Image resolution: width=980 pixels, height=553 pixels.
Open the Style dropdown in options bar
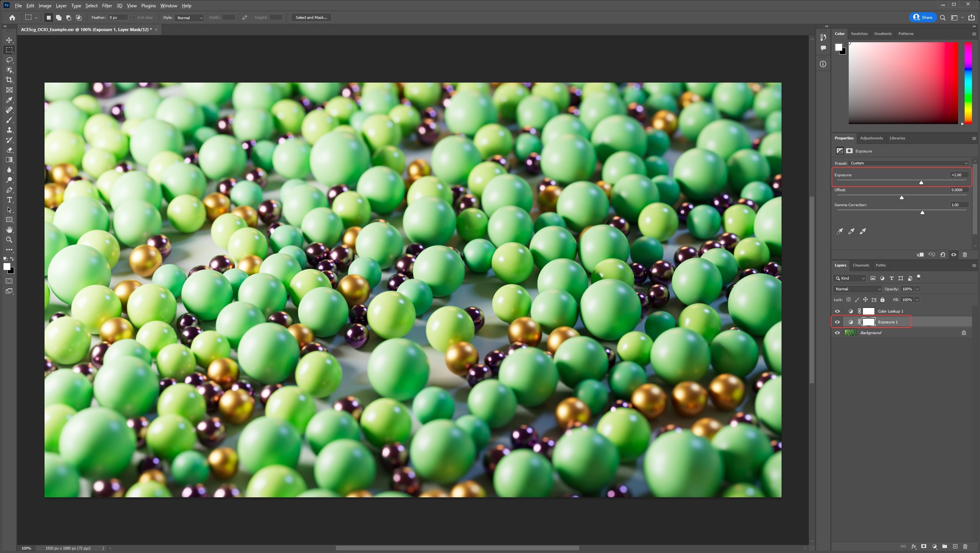189,18
